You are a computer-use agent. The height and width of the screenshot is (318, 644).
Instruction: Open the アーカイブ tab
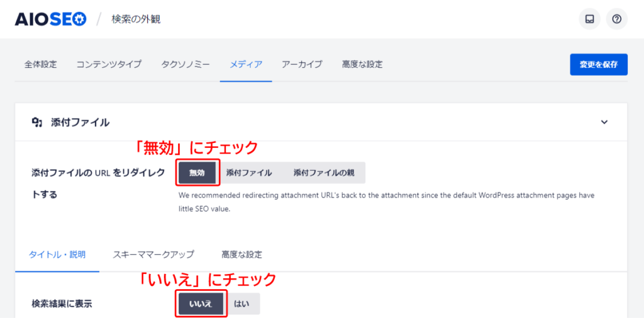point(302,64)
